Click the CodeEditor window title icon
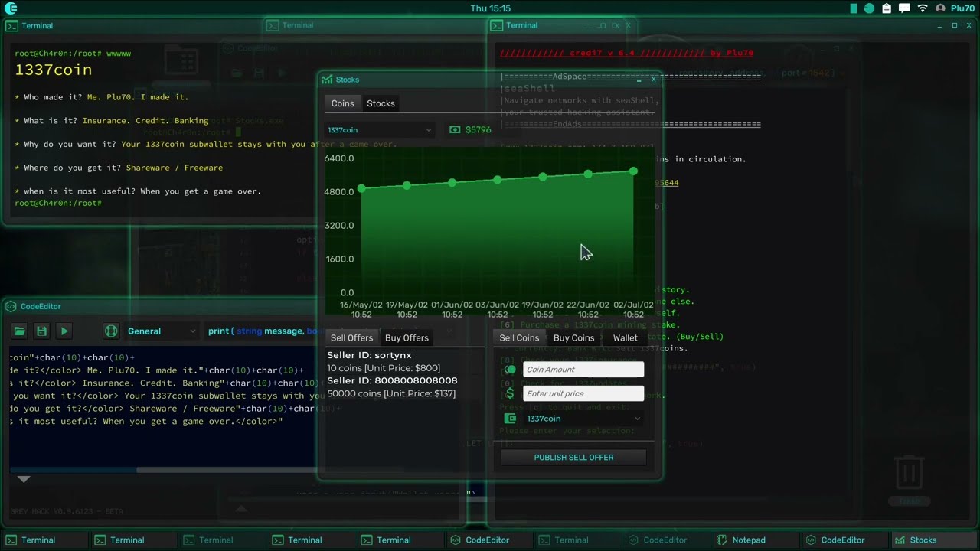 (11, 306)
